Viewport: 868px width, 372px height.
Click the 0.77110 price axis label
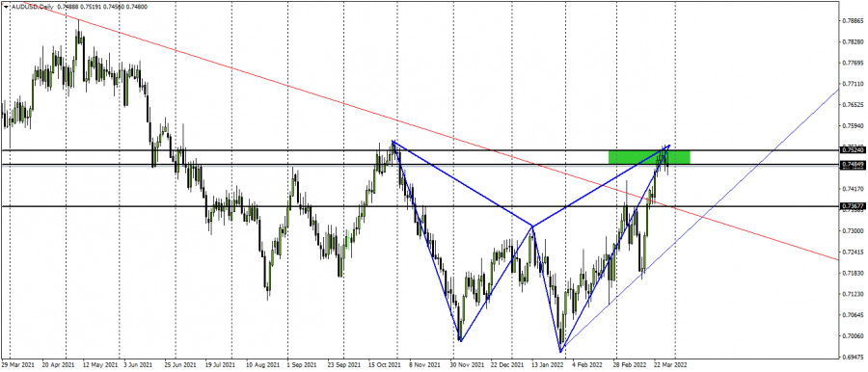coord(853,84)
